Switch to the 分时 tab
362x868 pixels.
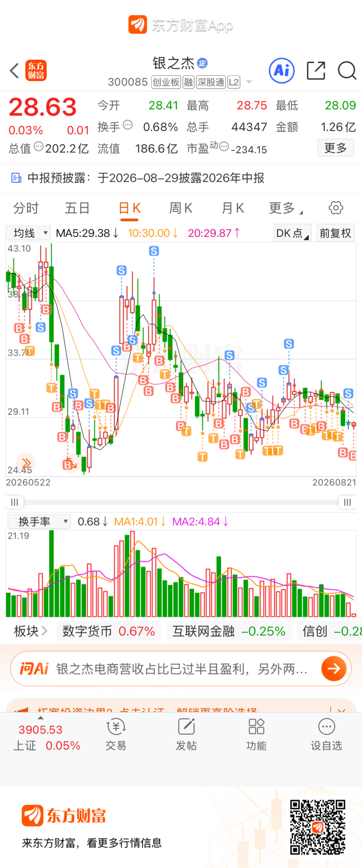pyautogui.click(x=26, y=208)
